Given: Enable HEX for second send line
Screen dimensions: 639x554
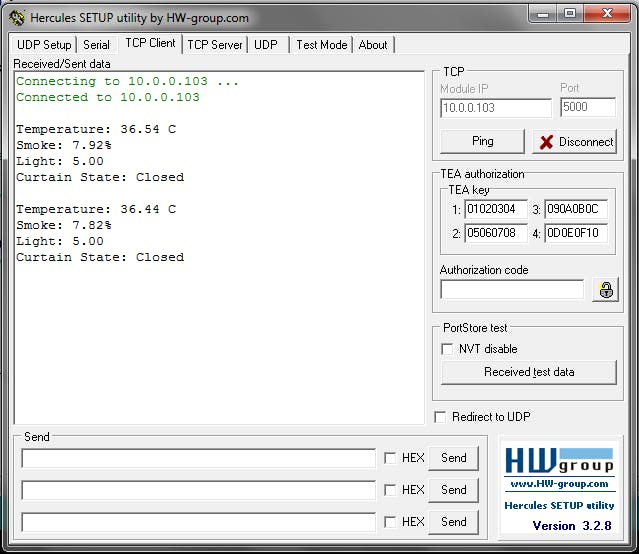Looking at the screenshot, I should pos(390,490).
